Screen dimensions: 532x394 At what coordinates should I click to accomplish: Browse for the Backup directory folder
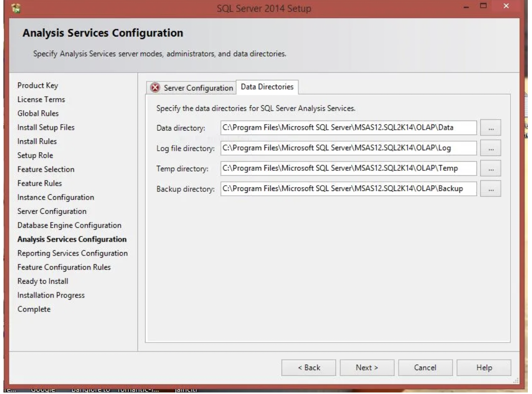click(491, 189)
